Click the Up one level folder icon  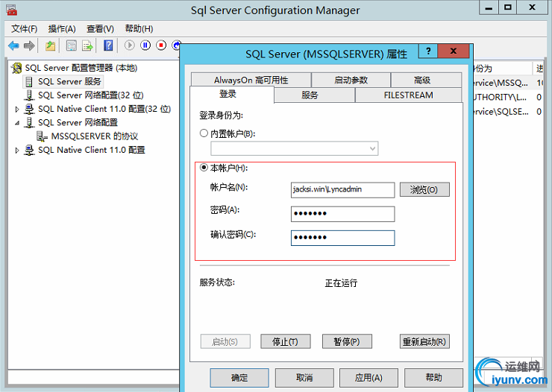click(51, 45)
